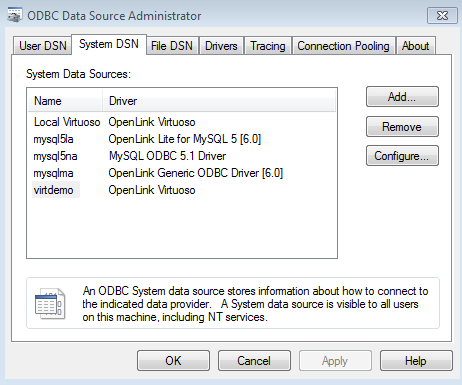Select the mysql5na data source entry
This screenshot has width=462, height=385.
(x=182, y=156)
